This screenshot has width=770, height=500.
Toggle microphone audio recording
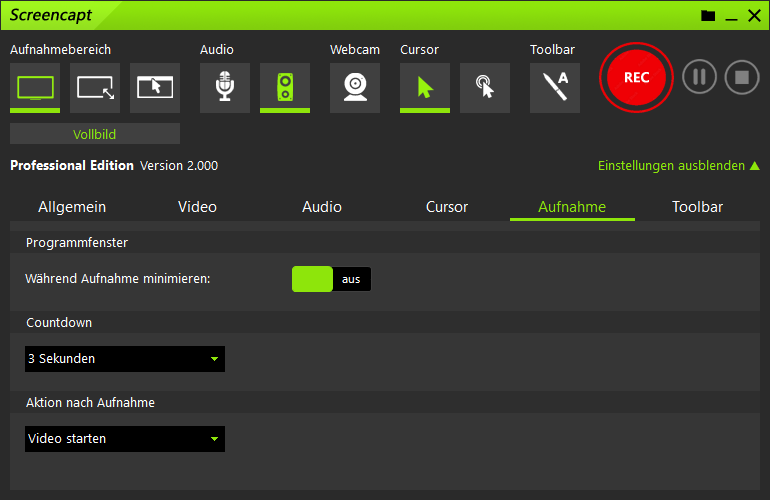(225, 87)
